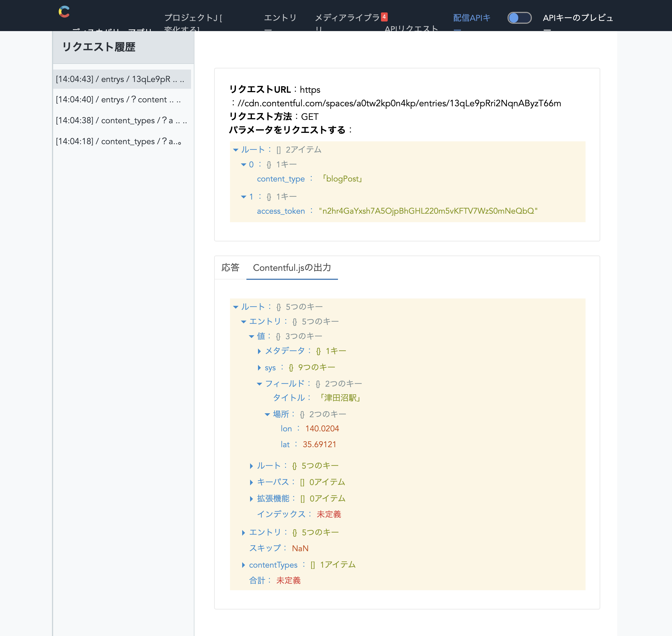Toggle the API key preview switch
The height and width of the screenshot is (636, 672).
coord(519,18)
